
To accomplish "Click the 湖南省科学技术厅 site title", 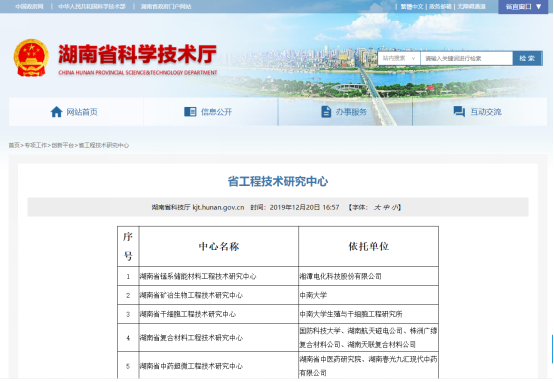I will click(137, 54).
